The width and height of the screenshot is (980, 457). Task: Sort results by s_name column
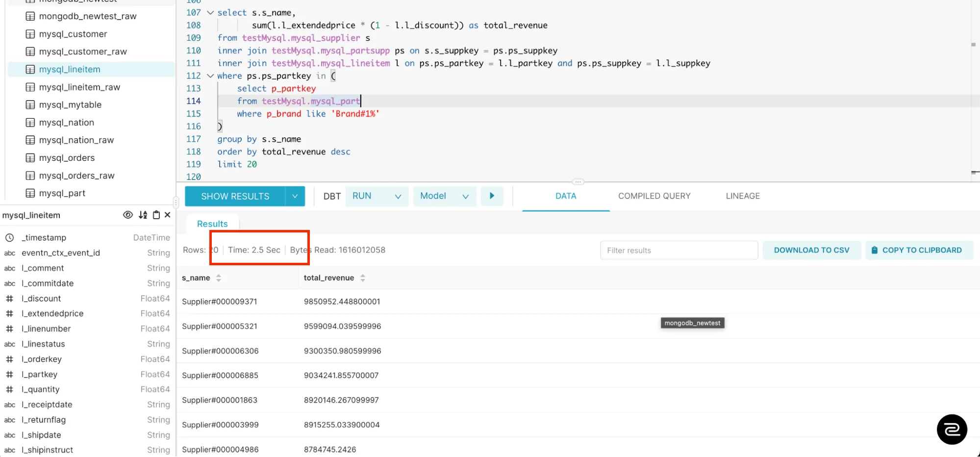[219, 278]
